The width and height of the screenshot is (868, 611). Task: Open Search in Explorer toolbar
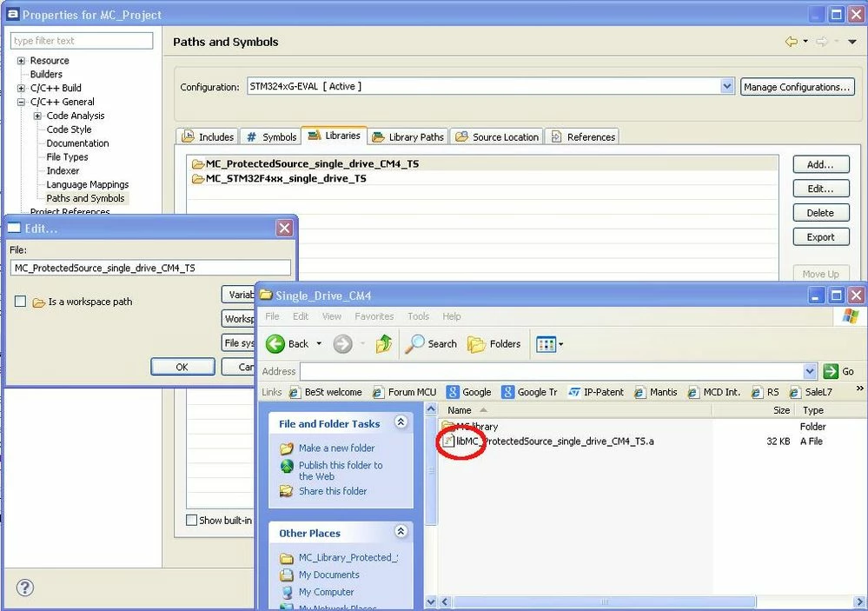point(431,344)
